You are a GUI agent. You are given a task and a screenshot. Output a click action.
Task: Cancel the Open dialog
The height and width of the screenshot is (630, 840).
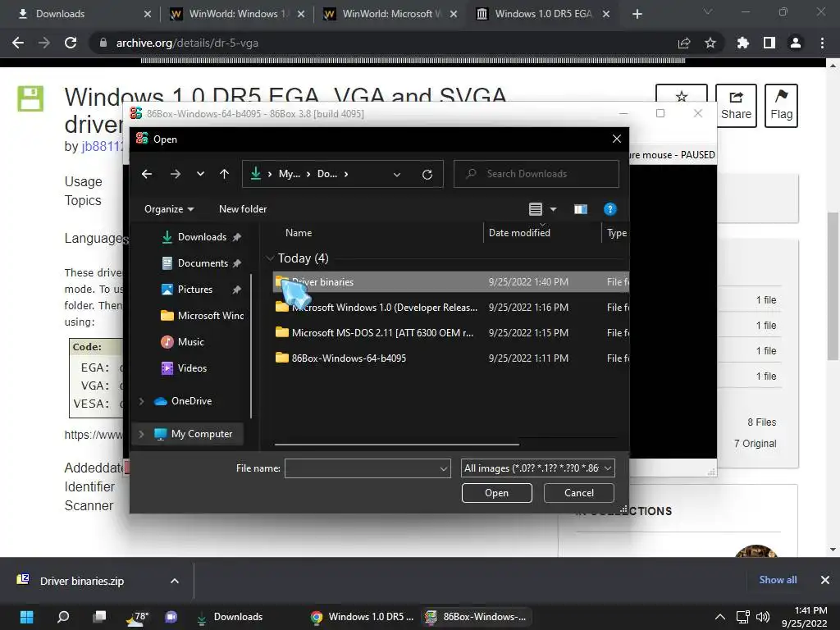(578, 493)
